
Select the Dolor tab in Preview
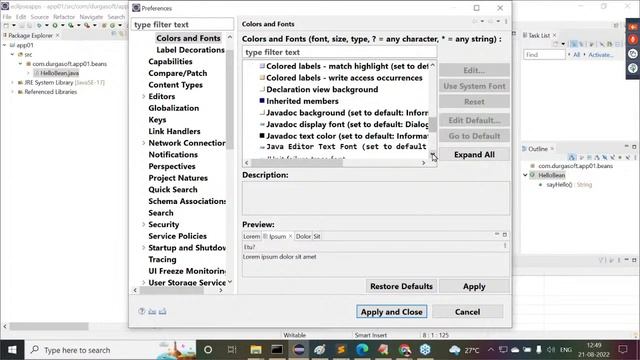[x=303, y=236]
